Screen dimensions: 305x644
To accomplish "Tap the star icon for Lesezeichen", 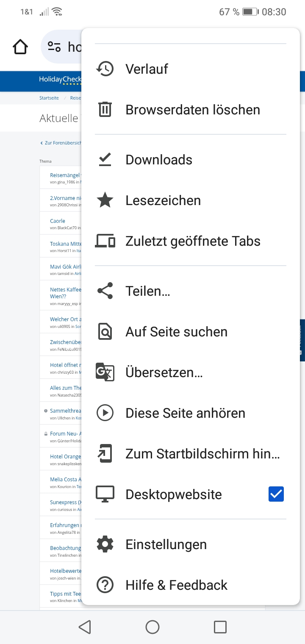I will click(x=105, y=200).
